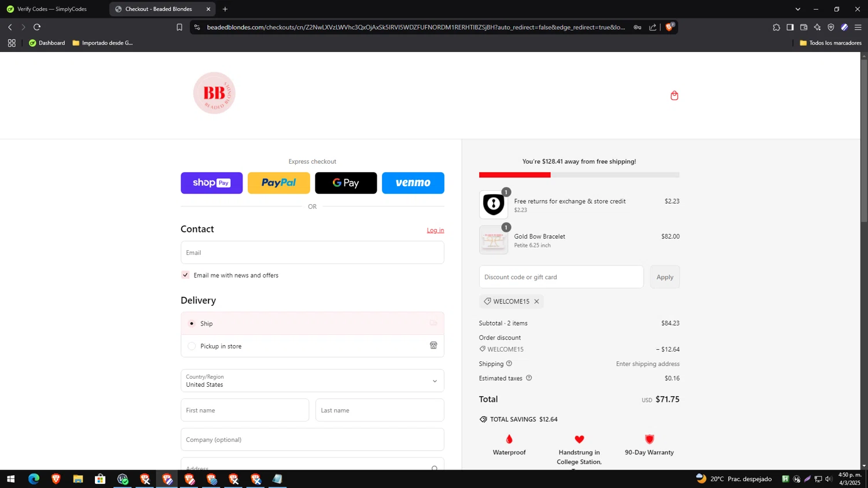The height and width of the screenshot is (488, 868).
Task: Click the free shipping progress bar
Action: click(579, 175)
